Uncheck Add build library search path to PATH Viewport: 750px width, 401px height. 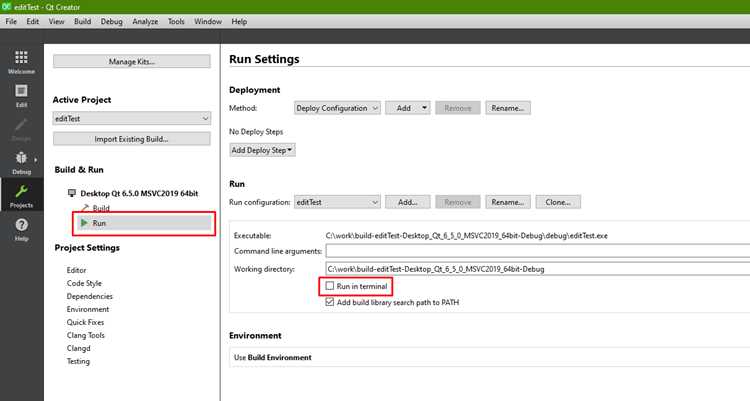[x=330, y=302]
